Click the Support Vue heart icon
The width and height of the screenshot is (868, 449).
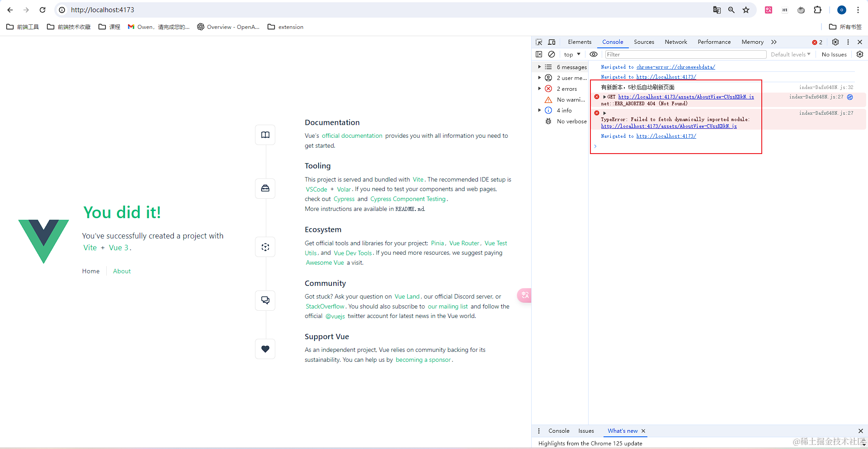(265, 349)
